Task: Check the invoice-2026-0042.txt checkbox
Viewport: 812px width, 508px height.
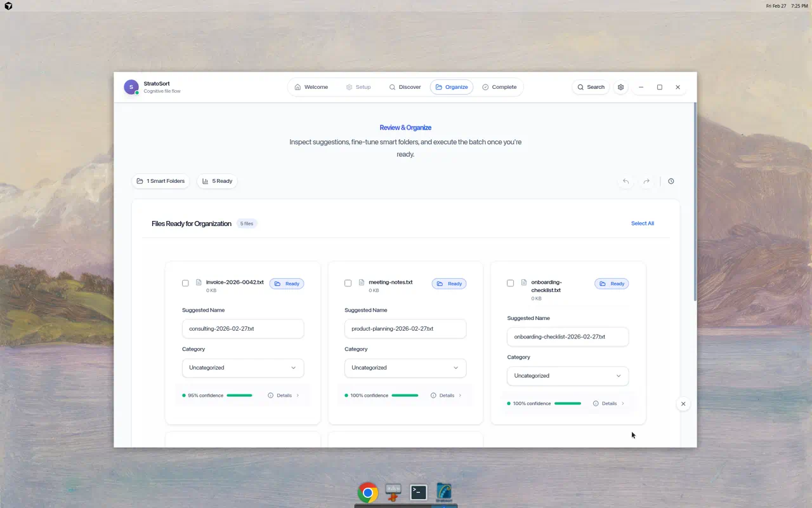Action: pos(185,283)
